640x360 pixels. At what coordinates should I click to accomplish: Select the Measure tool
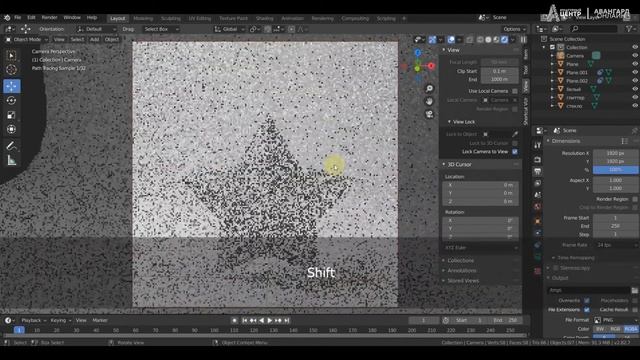[x=11, y=160]
